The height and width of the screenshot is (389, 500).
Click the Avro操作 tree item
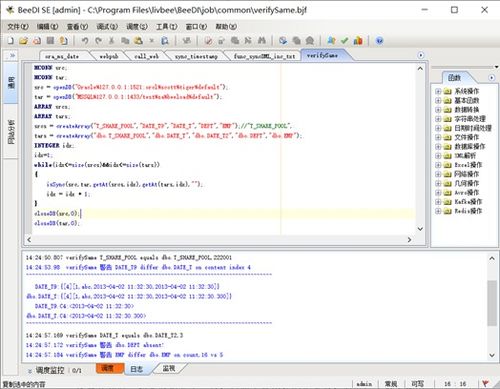click(x=466, y=193)
